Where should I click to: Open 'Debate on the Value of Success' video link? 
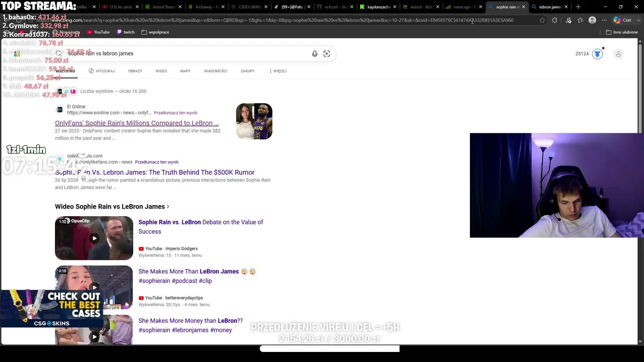[201, 227]
